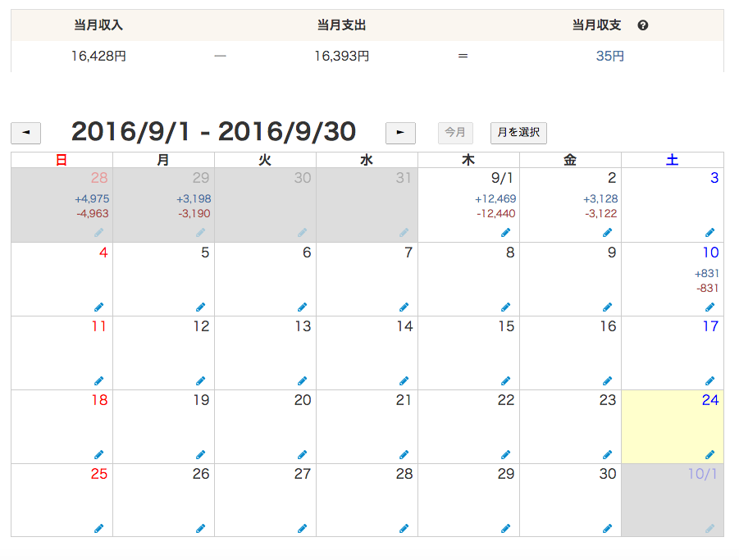
Task: Open the editor pencil for day 8
Action: pos(506,307)
